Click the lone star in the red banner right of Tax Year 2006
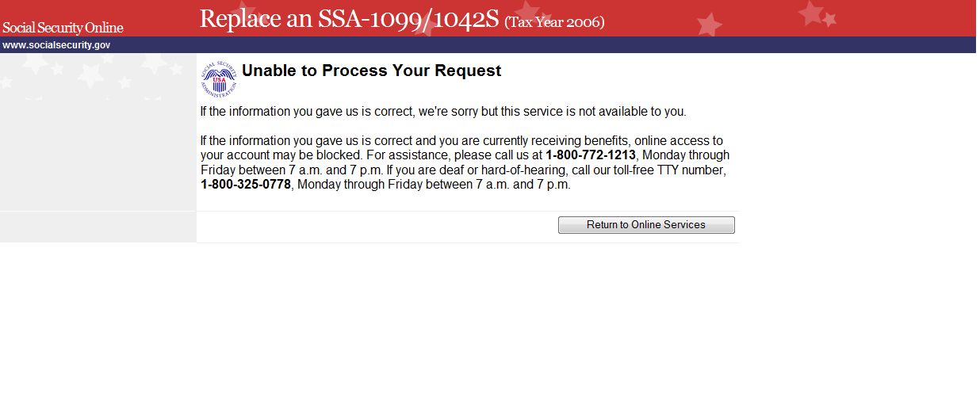980x420 pixels. (x=709, y=25)
